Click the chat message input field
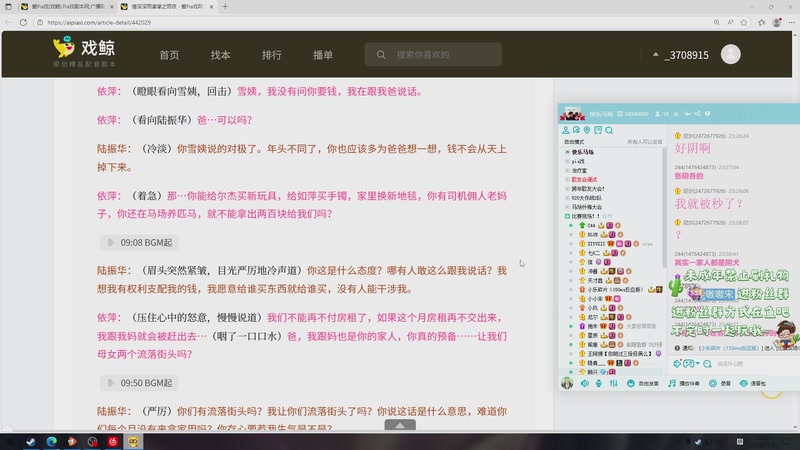This screenshot has height=450, width=800. click(757, 364)
